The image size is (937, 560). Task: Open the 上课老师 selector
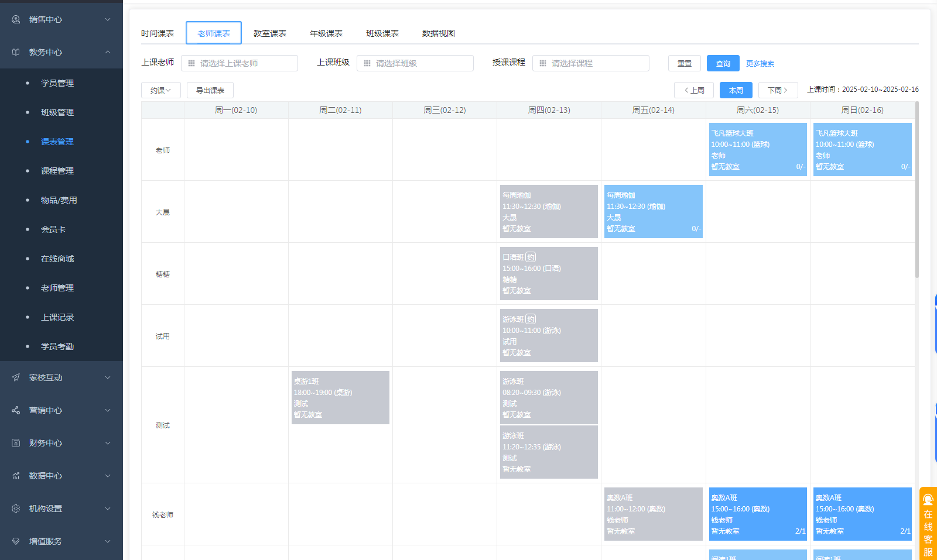click(x=240, y=63)
